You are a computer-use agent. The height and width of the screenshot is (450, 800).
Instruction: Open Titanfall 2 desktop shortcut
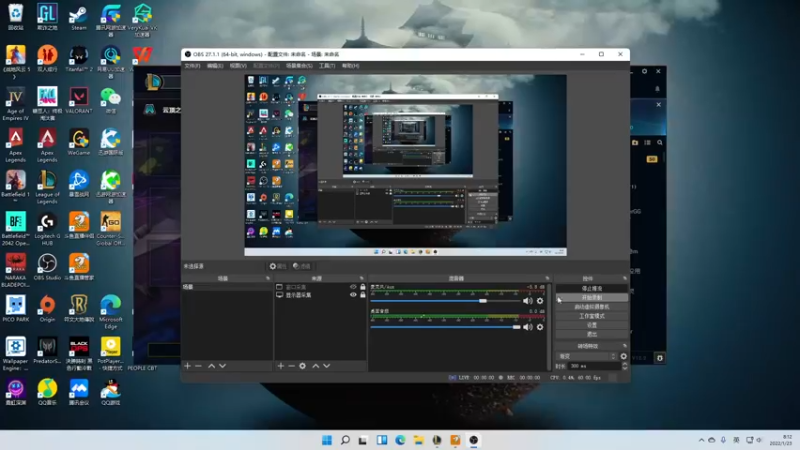point(79,59)
